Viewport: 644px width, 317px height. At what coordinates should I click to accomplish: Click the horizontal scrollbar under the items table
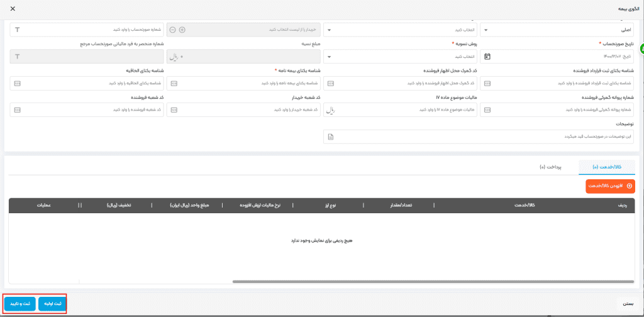coord(433,282)
